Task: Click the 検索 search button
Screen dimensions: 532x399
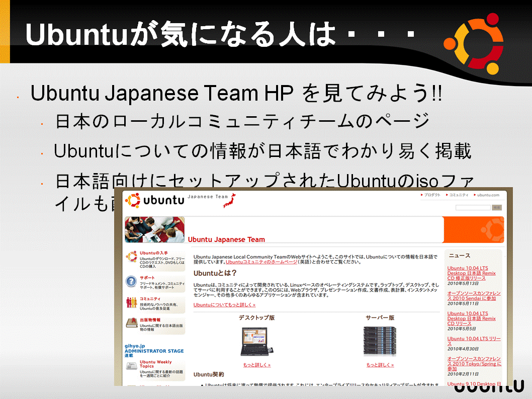Action: click(497, 207)
